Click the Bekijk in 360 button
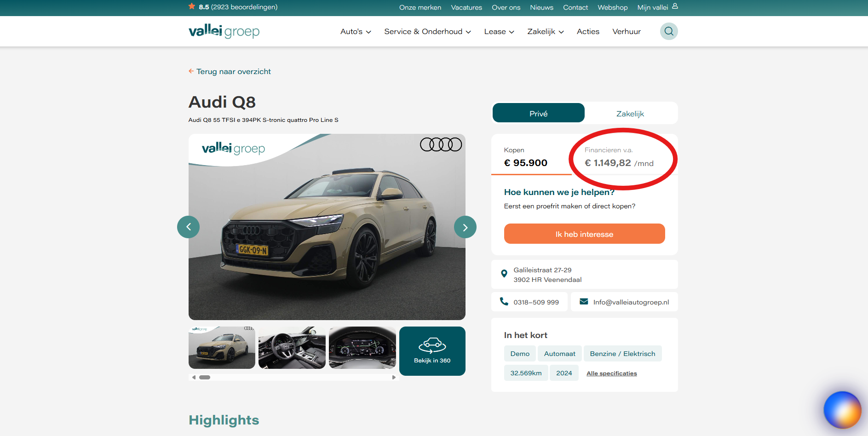Image resolution: width=868 pixels, height=436 pixels. click(x=432, y=351)
